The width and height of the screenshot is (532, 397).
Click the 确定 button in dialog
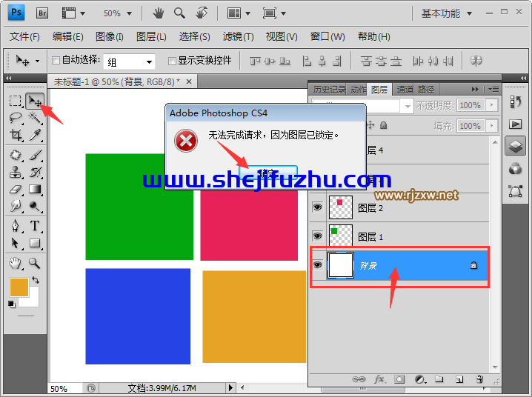click(x=268, y=172)
